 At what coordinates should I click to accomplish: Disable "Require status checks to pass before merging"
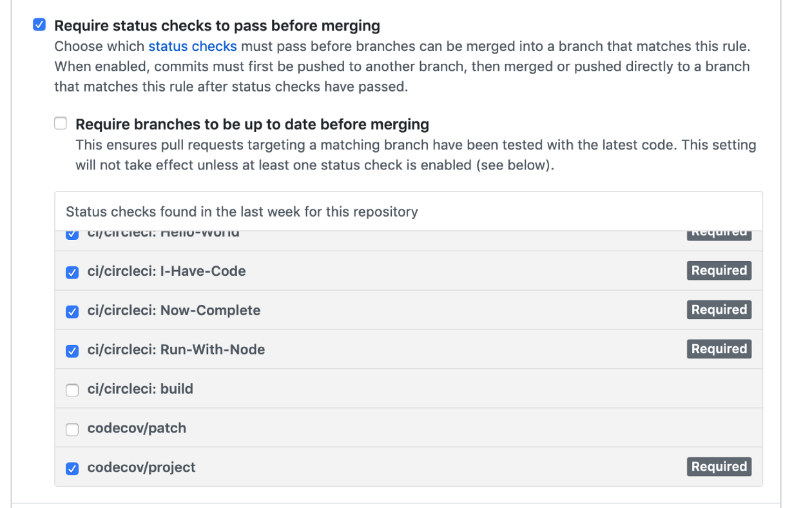(x=39, y=24)
